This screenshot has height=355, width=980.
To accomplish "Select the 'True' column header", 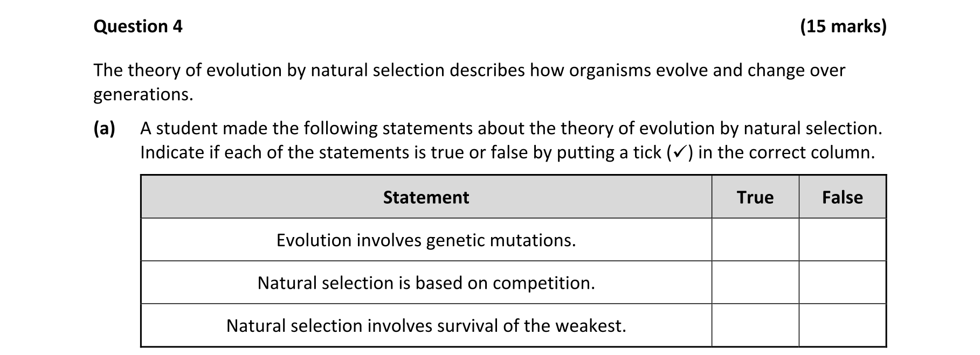I will pos(755,197).
